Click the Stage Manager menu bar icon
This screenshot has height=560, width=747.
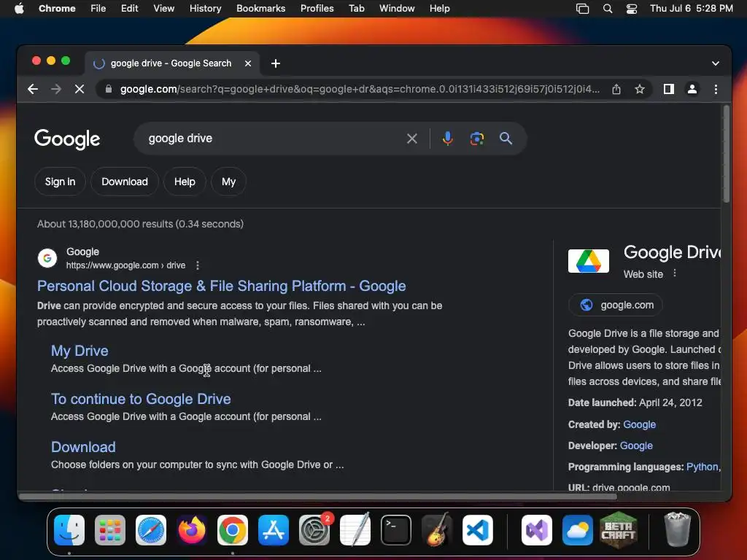click(x=582, y=9)
